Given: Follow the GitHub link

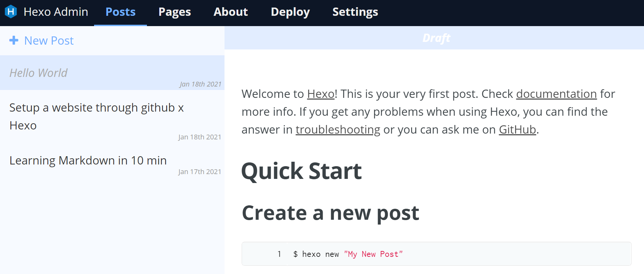Looking at the screenshot, I should [517, 129].
